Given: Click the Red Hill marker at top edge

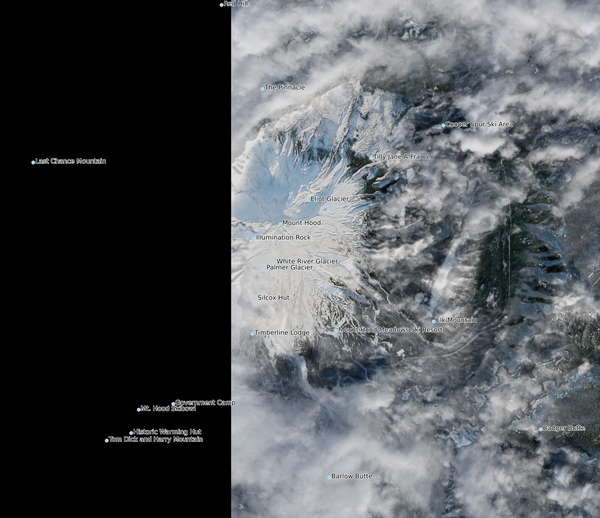Looking at the screenshot, I should [222, 4].
